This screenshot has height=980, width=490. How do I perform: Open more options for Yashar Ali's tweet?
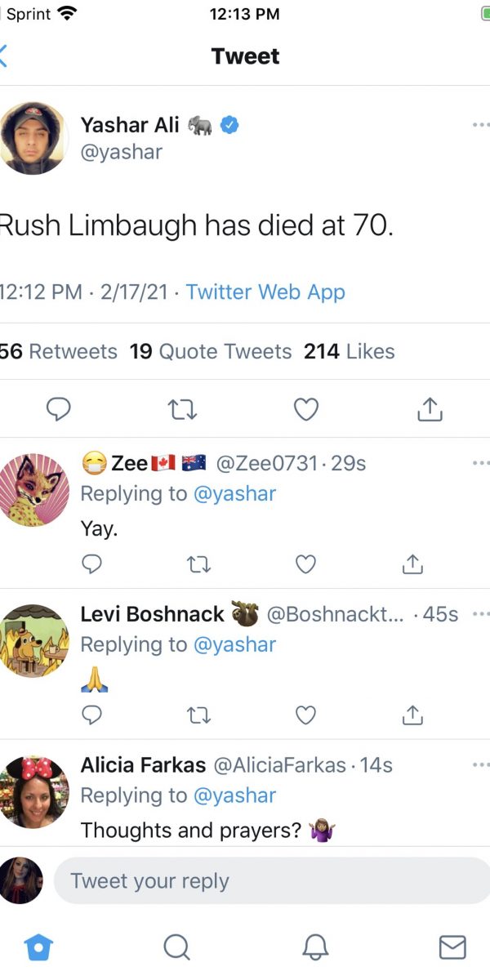[x=480, y=125]
